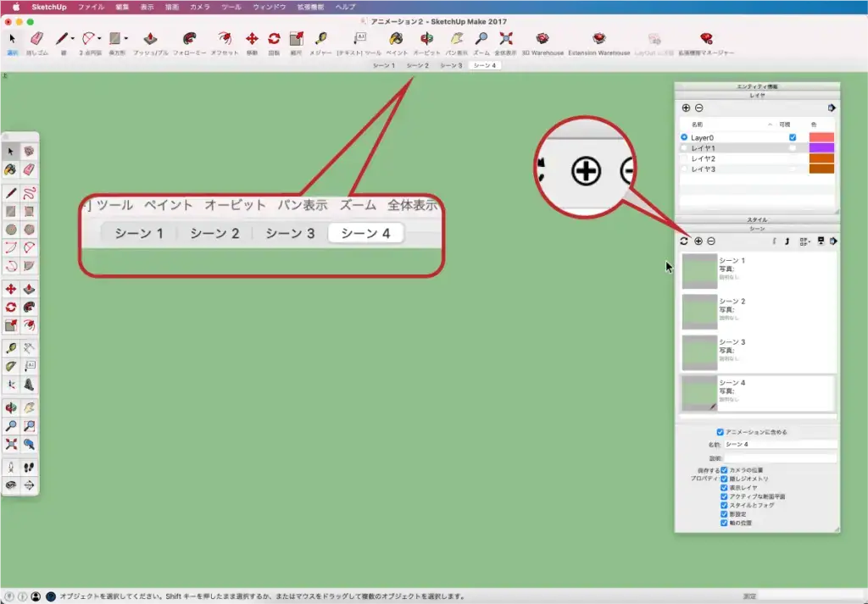The height and width of the screenshot is (604, 868).
Task: Uncheck the include in animation checkbox
Action: point(721,432)
